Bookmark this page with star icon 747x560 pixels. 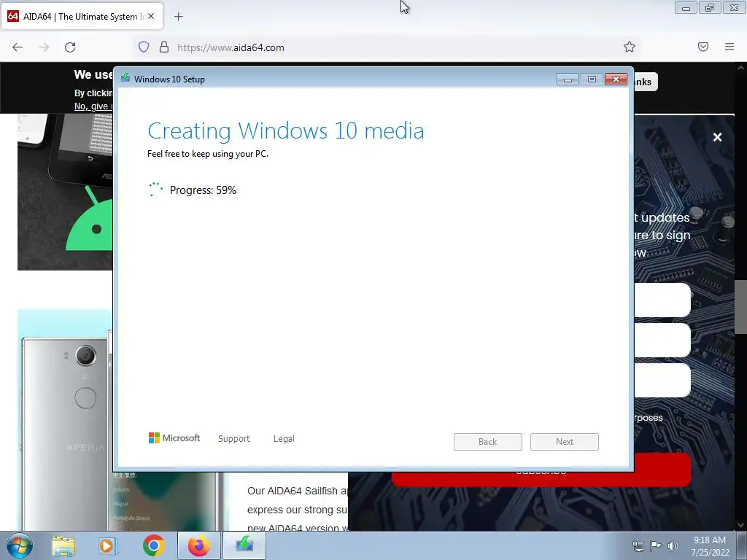[630, 47]
